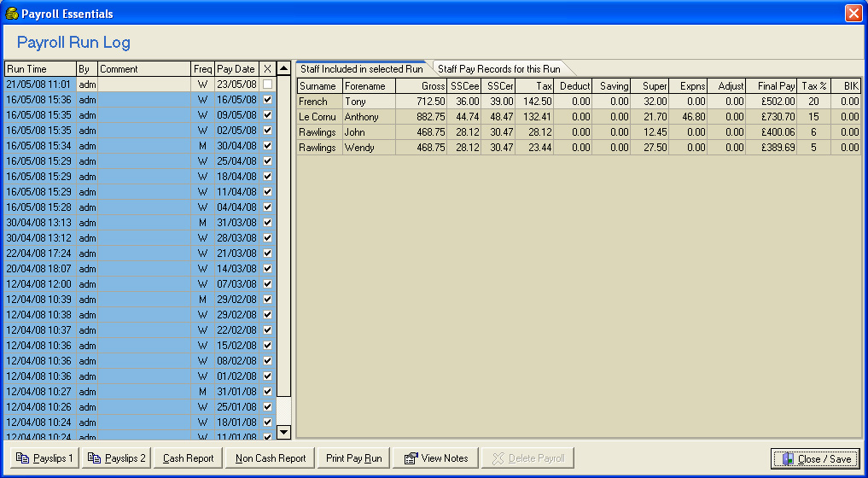Click final pay £502.00

point(771,102)
